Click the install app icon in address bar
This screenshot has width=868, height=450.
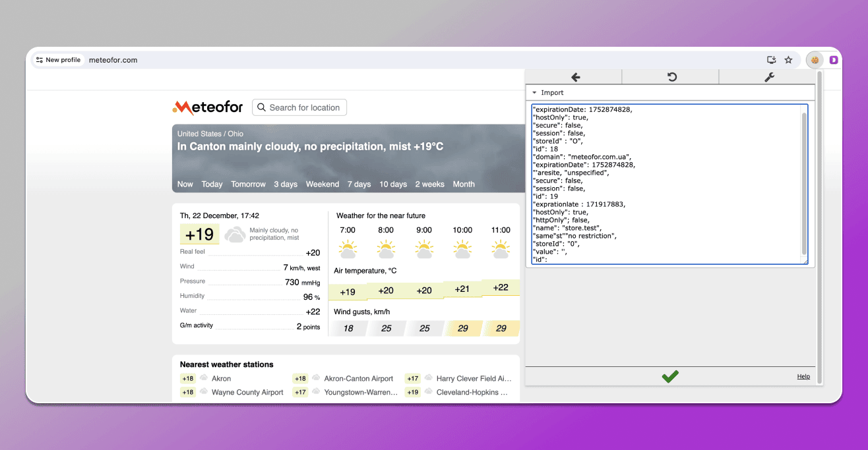(x=770, y=60)
